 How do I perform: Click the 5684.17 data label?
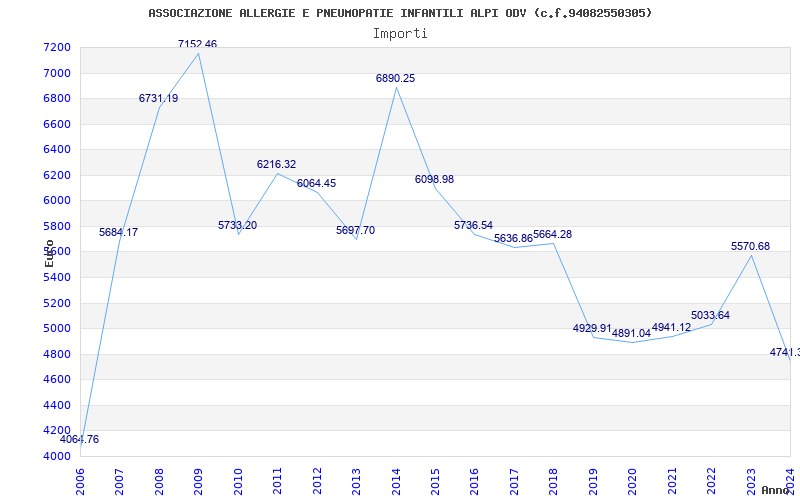[x=118, y=233]
